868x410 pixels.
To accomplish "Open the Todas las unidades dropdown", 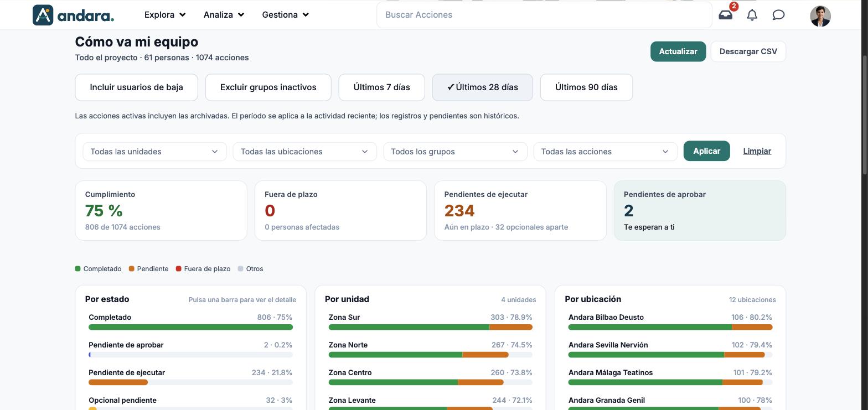I will pyautogui.click(x=154, y=152).
